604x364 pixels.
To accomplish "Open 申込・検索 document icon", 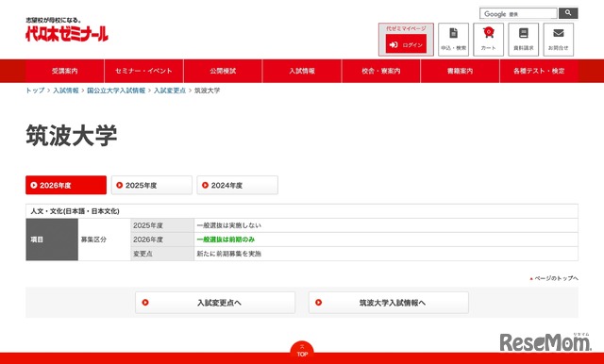I will 453,40.
